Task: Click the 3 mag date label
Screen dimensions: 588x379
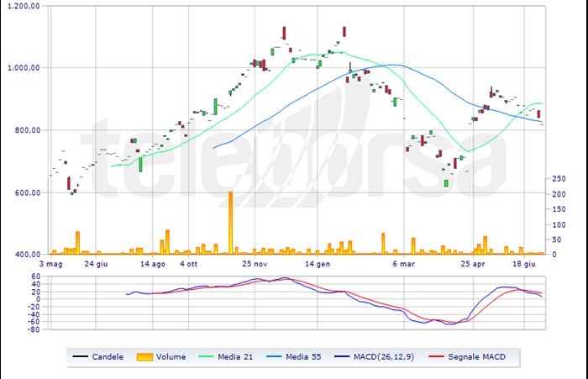Action: tap(50, 264)
